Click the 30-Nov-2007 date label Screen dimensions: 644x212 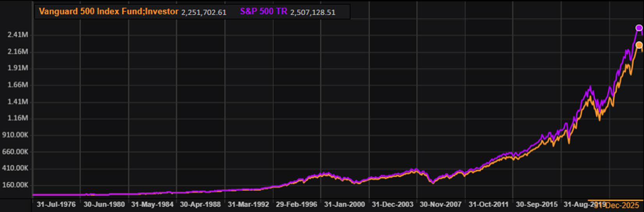point(440,204)
